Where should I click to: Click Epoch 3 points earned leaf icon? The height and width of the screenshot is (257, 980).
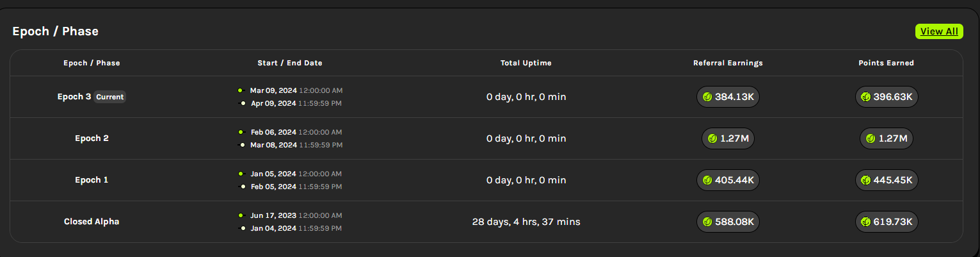[865, 97]
